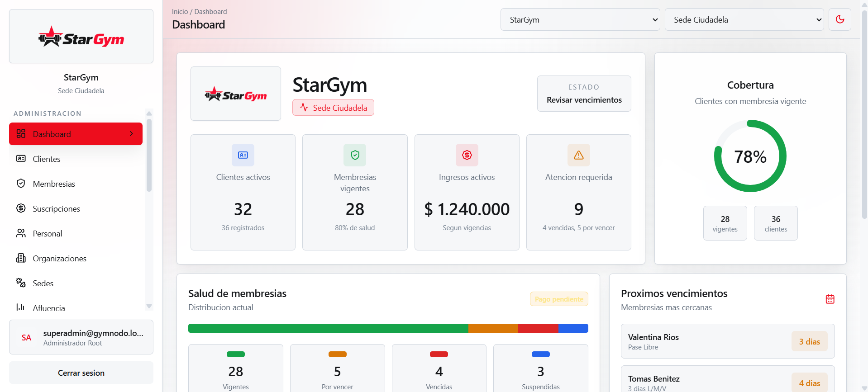Open Personal in the sidebar menu
This screenshot has width=868, height=392.
[x=76, y=233]
